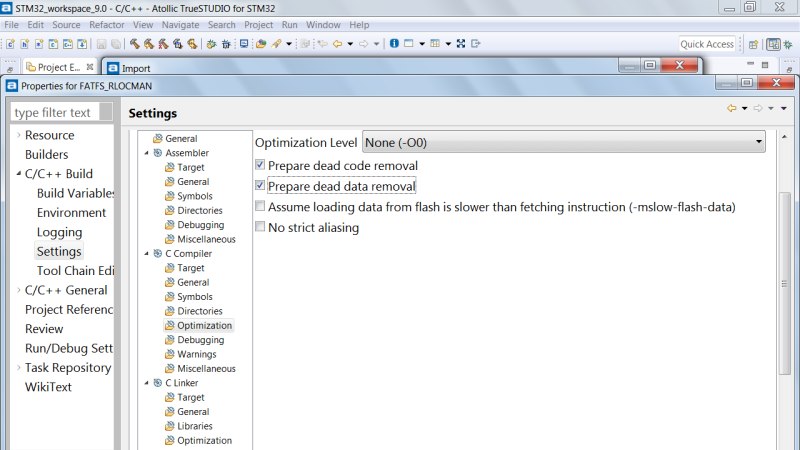Click the fullscreen four-arrows toolbar icon
800x450 pixels.
pyautogui.click(x=461, y=43)
